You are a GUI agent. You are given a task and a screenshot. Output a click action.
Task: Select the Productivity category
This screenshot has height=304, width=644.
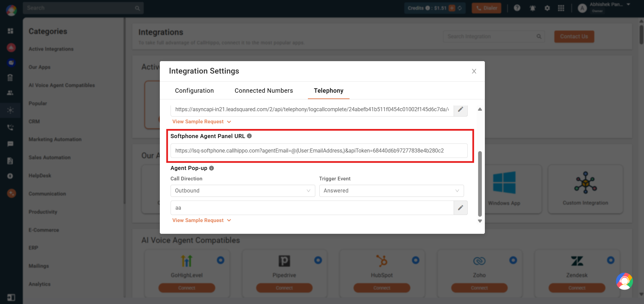click(x=43, y=212)
